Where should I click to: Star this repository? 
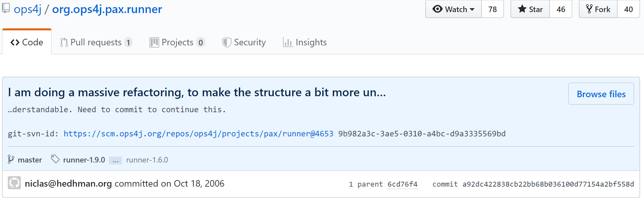(530, 9)
